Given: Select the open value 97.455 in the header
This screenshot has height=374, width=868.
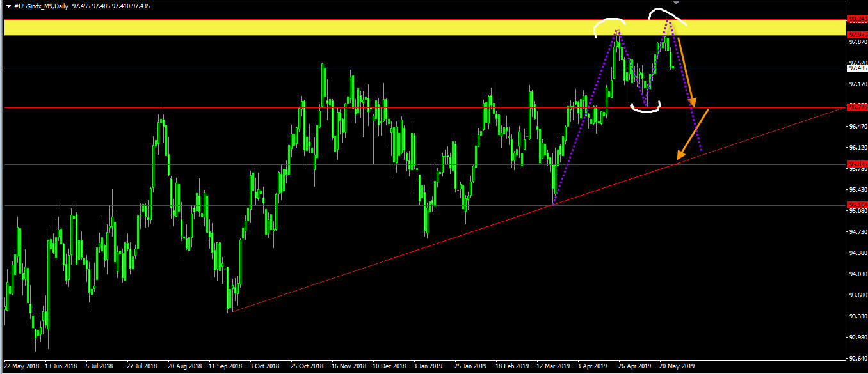Looking at the screenshot, I should point(82,5).
